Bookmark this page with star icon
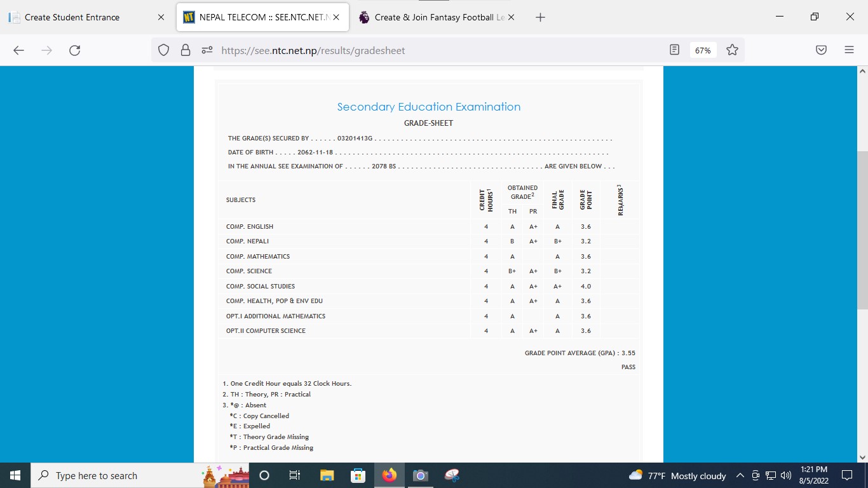Screen dimensions: 868x488 pyautogui.click(x=732, y=50)
